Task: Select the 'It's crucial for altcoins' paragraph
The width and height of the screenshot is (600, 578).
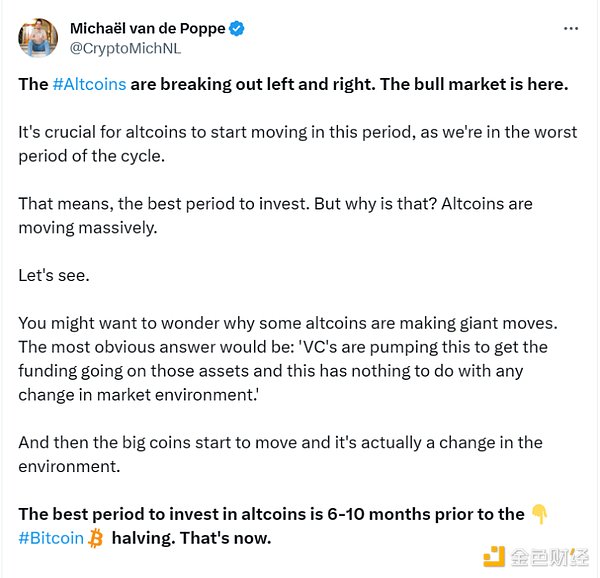Action: [x=297, y=143]
